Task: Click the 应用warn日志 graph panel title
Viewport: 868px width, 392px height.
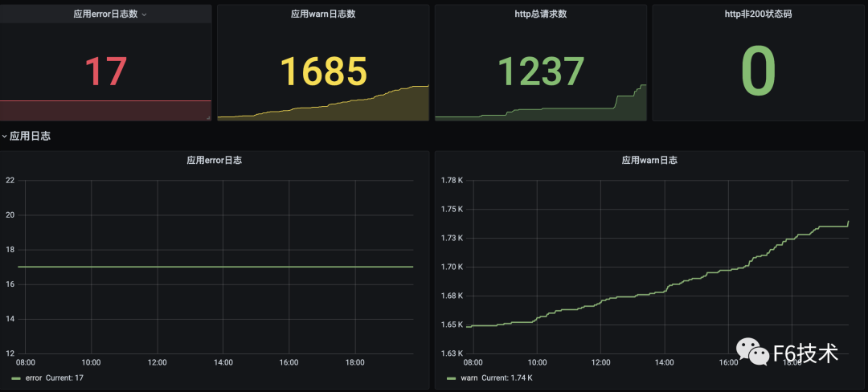Action: [649, 160]
